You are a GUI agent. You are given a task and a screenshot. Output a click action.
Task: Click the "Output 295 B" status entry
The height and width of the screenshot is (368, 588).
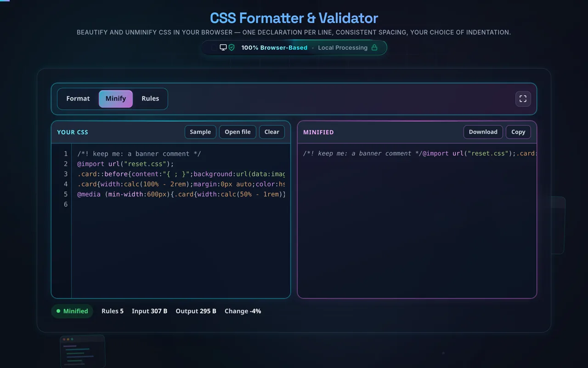pyautogui.click(x=196, y=311)
